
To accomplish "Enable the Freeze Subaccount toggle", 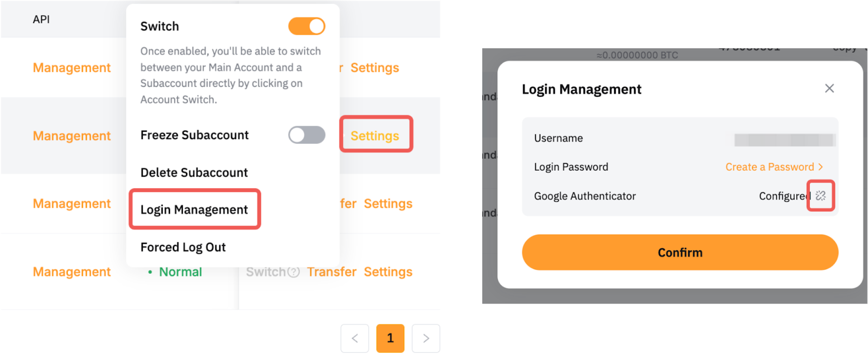I will (307, 135).
